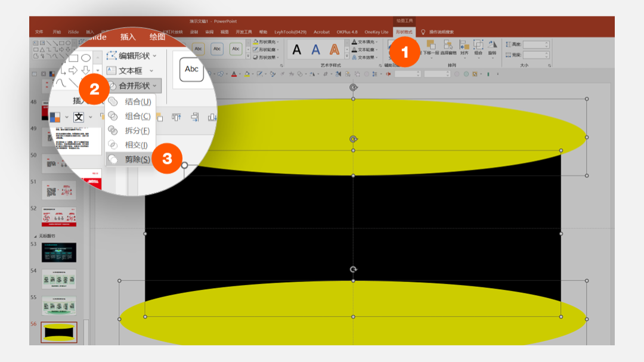Open the 形状填充 shape fill dropdown
This screenshot has width=644, height=362.
[x=266, y=42]
